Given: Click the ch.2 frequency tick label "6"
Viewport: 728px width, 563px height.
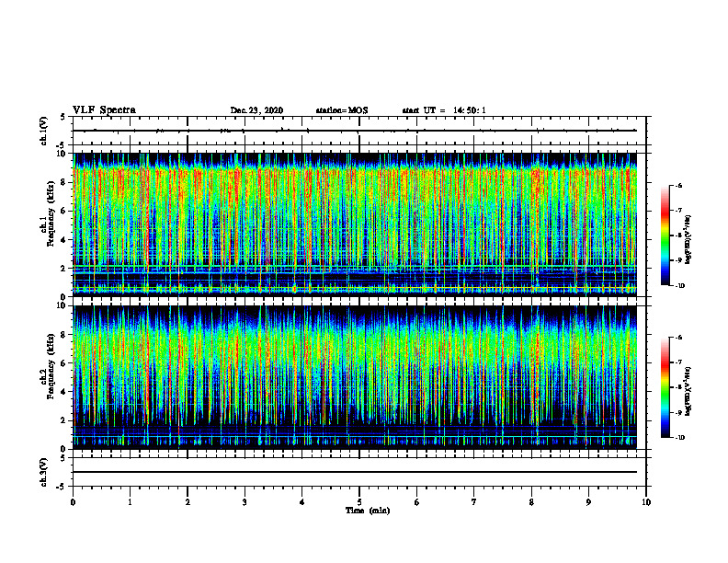Looking at the screenshot, I should [x=64, y=363].
